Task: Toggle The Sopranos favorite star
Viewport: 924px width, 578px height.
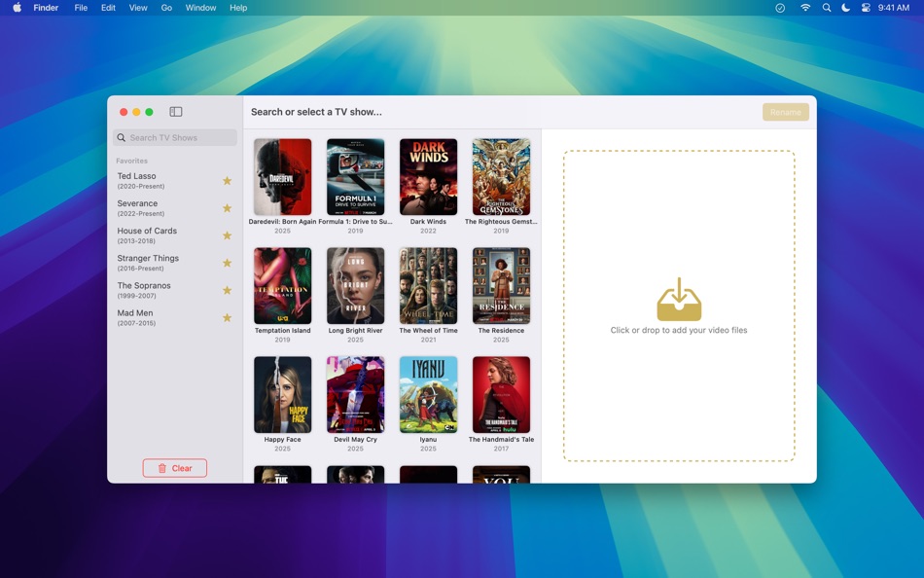Action: click(x=227, y=290)
